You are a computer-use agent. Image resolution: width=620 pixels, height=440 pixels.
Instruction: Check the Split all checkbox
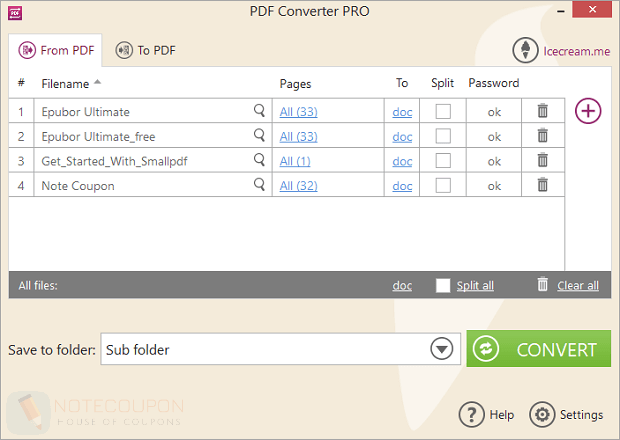pyautogui.click(x=443, y=285)
